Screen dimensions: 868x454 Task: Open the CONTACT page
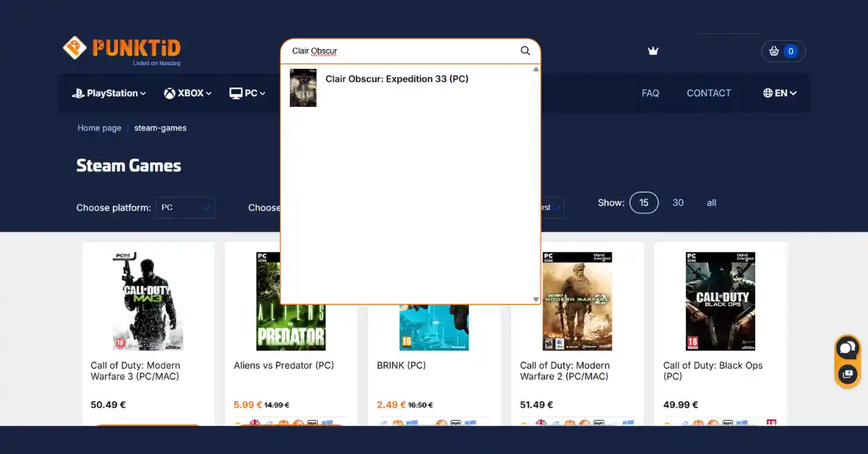coord(708,93)
